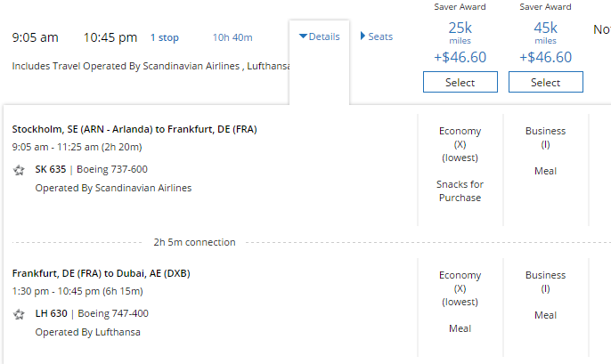Click the 10:45 pm arrival time summary
The image size is (611, 364).
tap(110, 38)
